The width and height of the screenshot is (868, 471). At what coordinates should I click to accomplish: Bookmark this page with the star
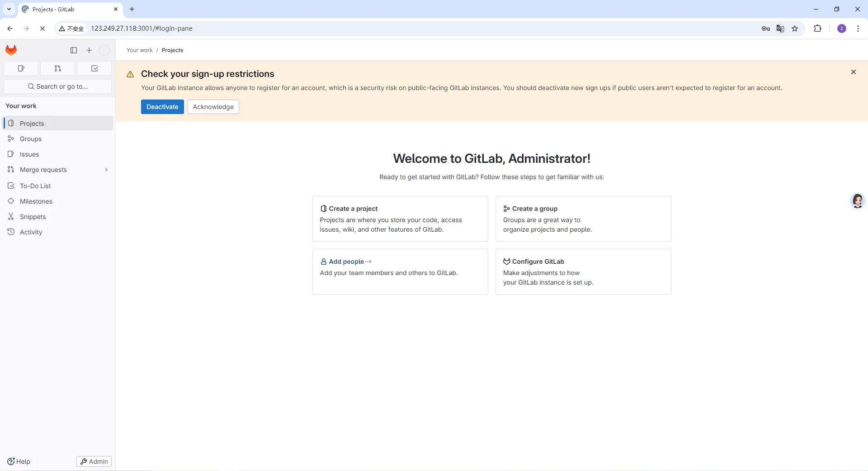(795, 29)
